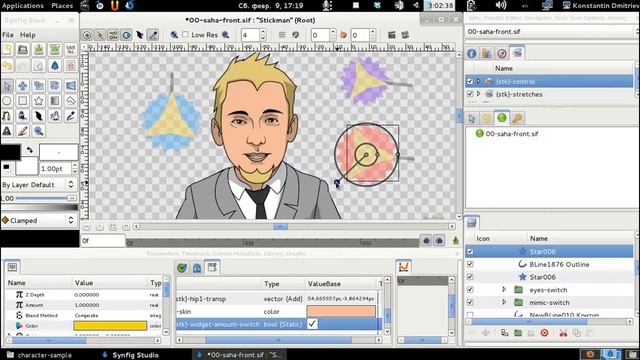640x360 pixels.
Task: Expand the mimic-switch folder layer
Action: point(504,302)
